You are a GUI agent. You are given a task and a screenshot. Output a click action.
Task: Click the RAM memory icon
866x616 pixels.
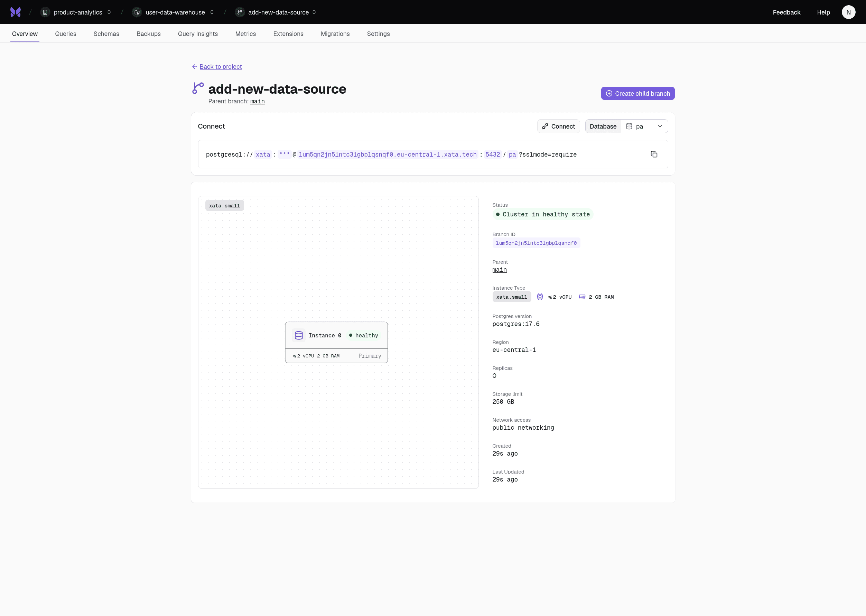pyautogui.click(x=582, y=297)
